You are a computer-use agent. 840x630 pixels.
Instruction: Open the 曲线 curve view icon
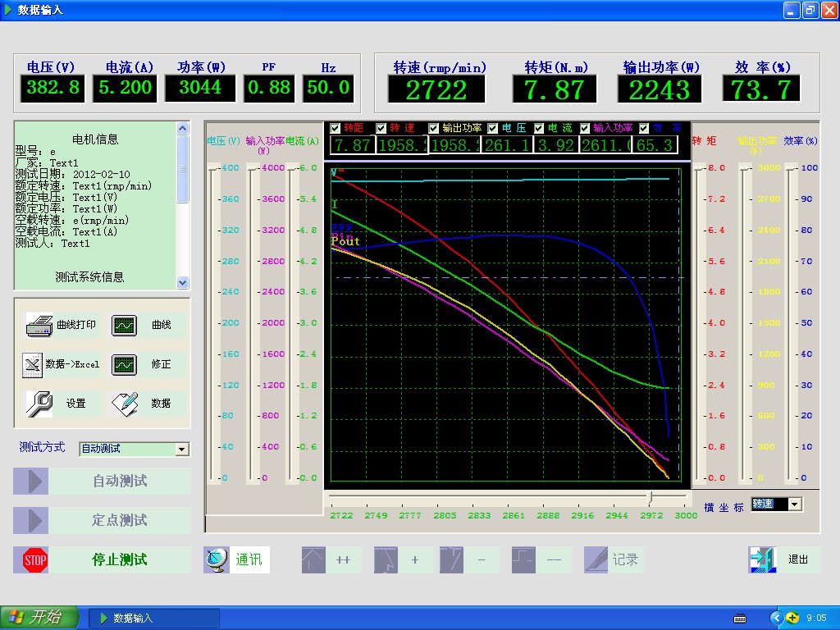tap(125, 325)
